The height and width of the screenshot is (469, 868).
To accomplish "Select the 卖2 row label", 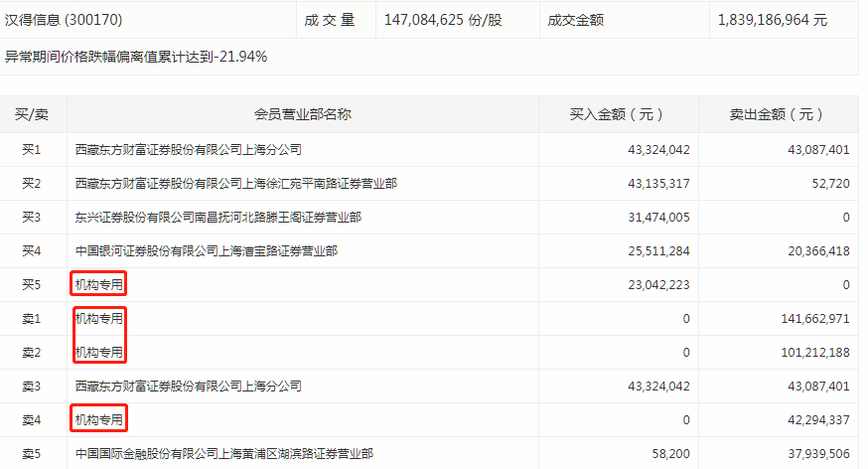I will click(x=32, y=352).
